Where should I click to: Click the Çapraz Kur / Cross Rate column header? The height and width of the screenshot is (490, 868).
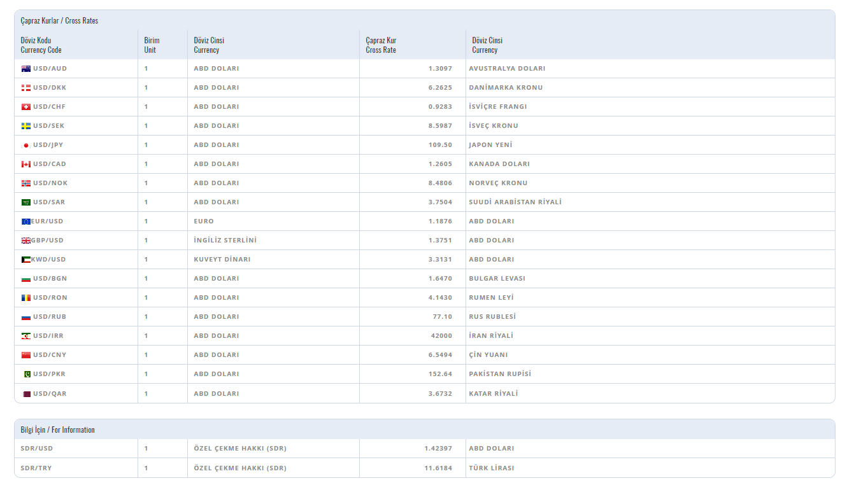point(381,45)
